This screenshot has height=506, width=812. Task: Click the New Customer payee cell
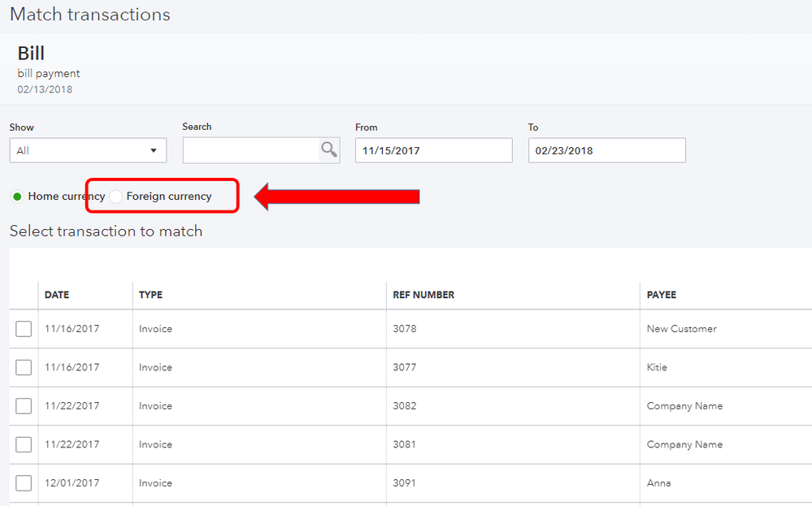681,329
